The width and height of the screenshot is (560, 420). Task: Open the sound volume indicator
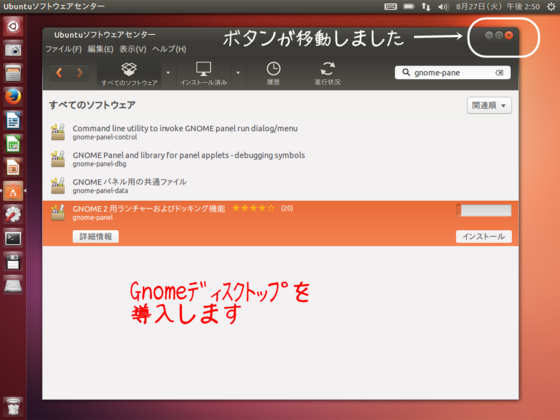click(443, 6)
